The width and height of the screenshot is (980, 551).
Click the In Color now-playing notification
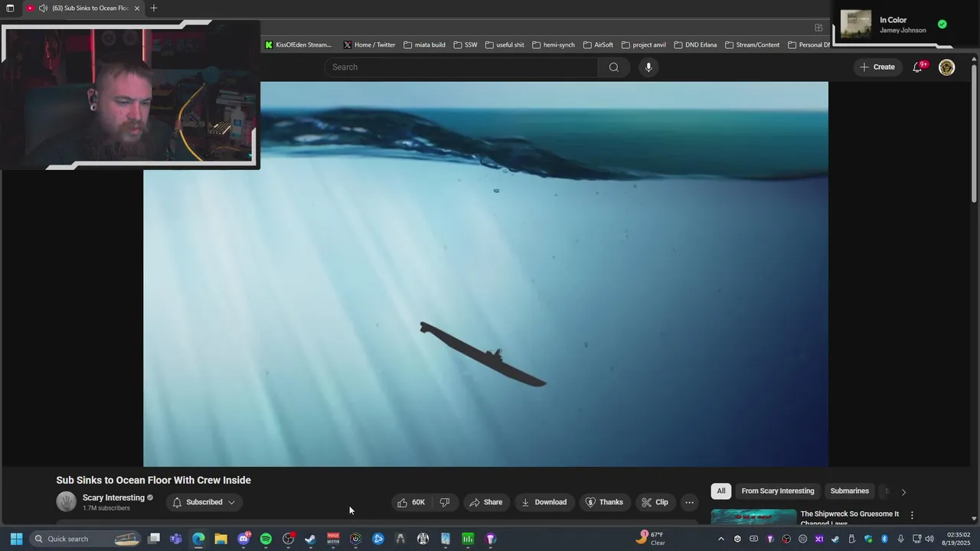893,24
